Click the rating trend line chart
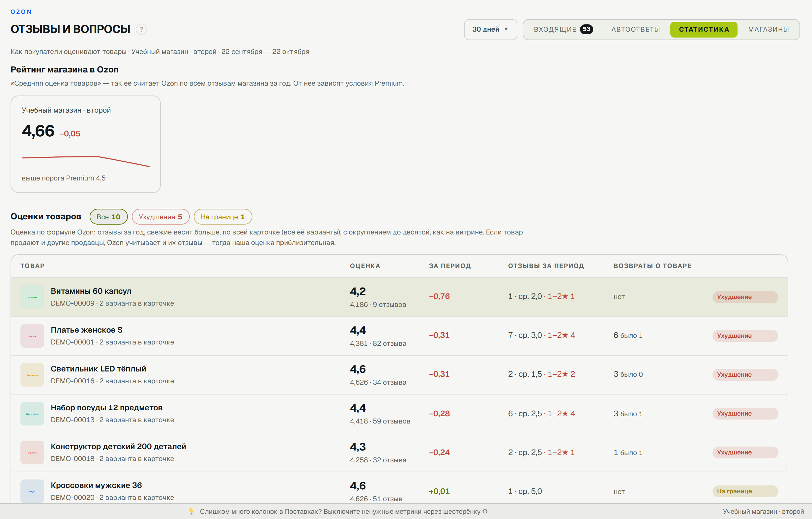The width and height of the screenshot is (812, 519). [x=86, y=161]
